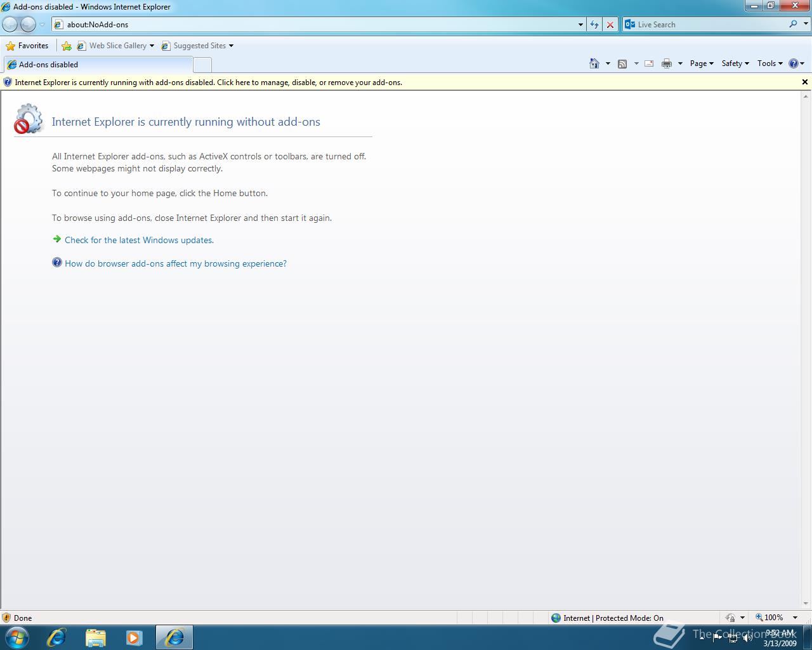Screen dimensions: 812x650
Task: Click the Print icon
Action: pos(667,63)
